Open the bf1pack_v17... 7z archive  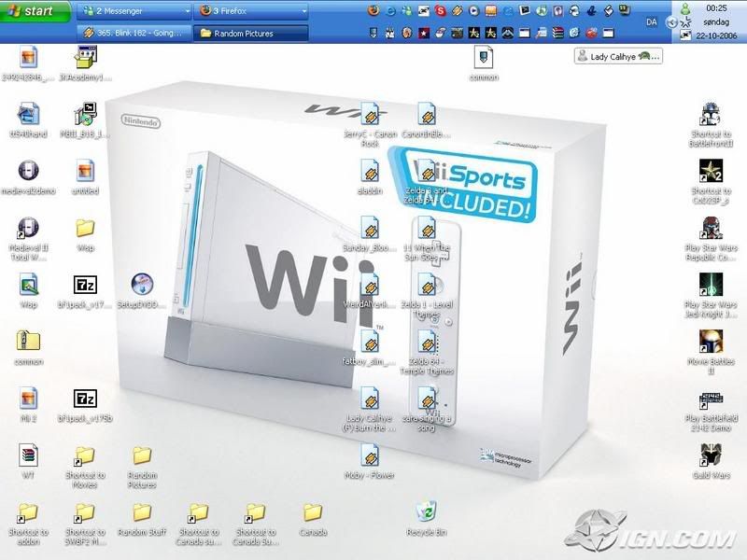(x=85, y=291)
